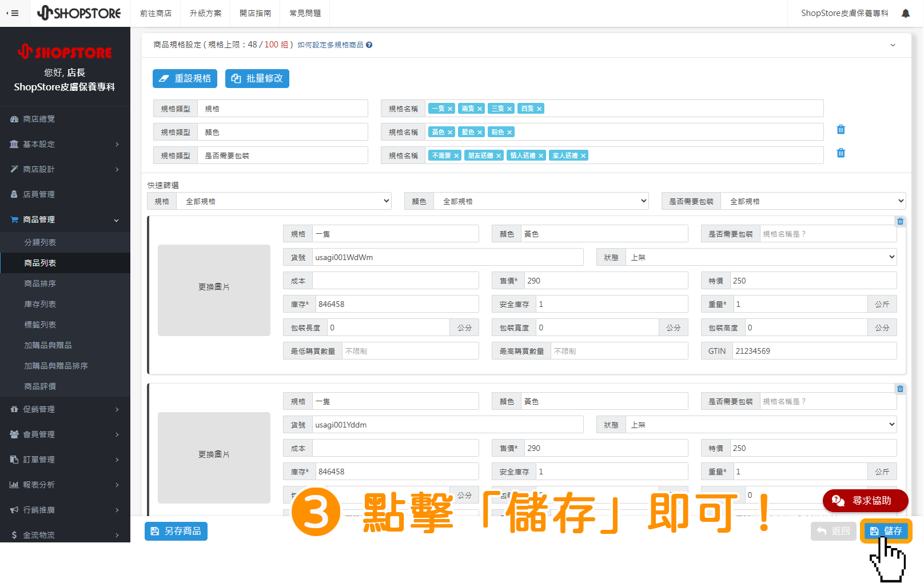924x583 pixels.
Task: Remove the 朋友送禮 packaging tag
Action: click(499, 155)
